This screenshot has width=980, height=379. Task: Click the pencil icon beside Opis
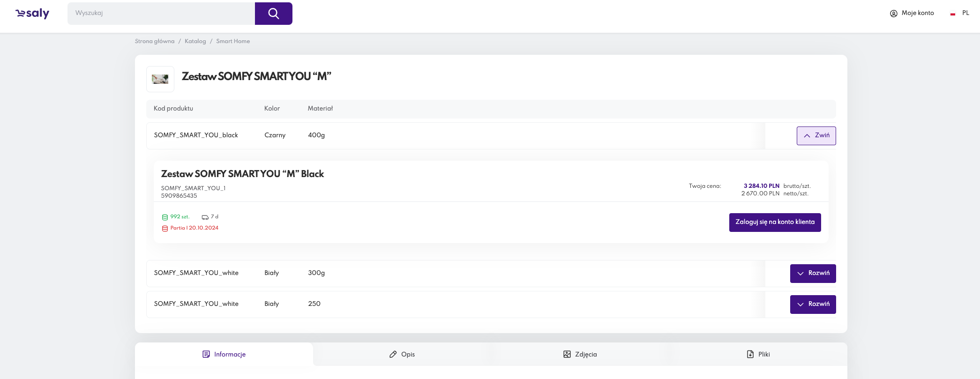coord(393,355)
